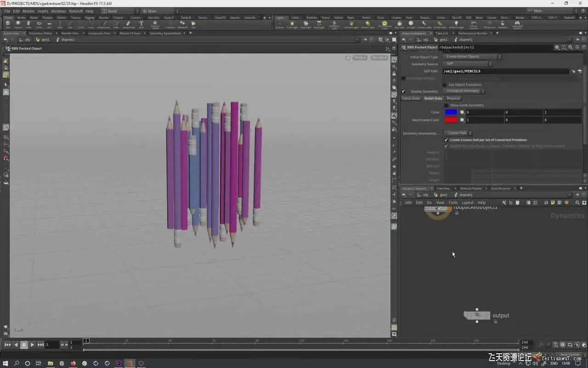Open the Render menu

tap(28, 11)
